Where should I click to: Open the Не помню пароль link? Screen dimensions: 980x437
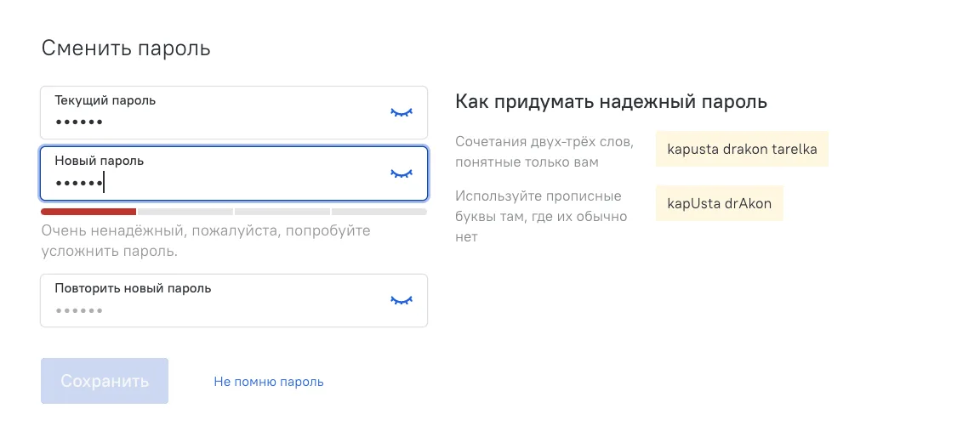pos(269,382)
